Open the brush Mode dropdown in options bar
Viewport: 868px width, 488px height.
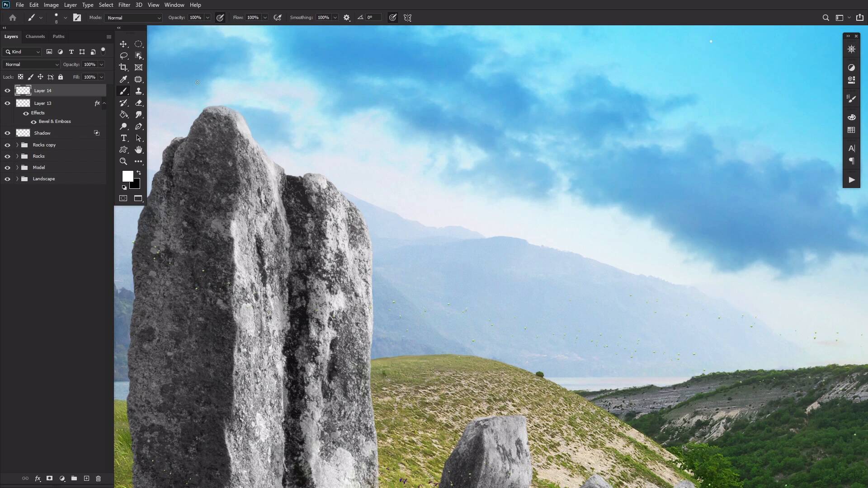click(x=133, y=18)
